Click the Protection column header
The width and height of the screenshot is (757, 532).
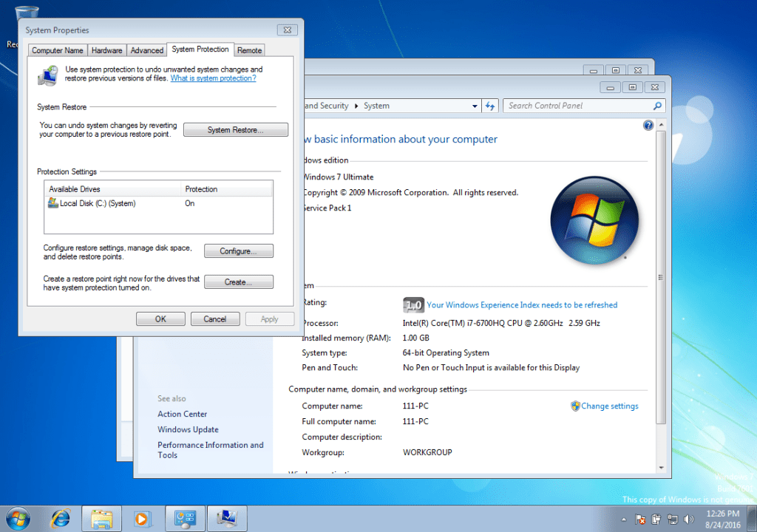[226, 189]
